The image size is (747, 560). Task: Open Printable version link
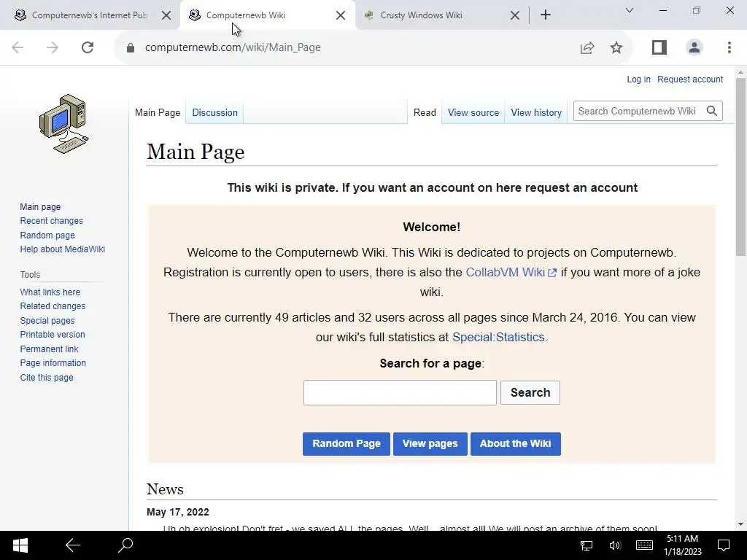(53, 335)
